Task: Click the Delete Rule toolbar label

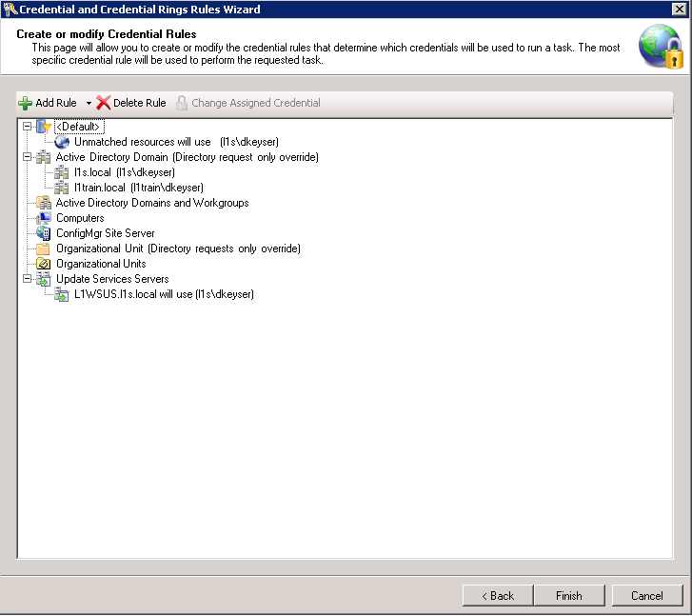Action: click(140, 103)
